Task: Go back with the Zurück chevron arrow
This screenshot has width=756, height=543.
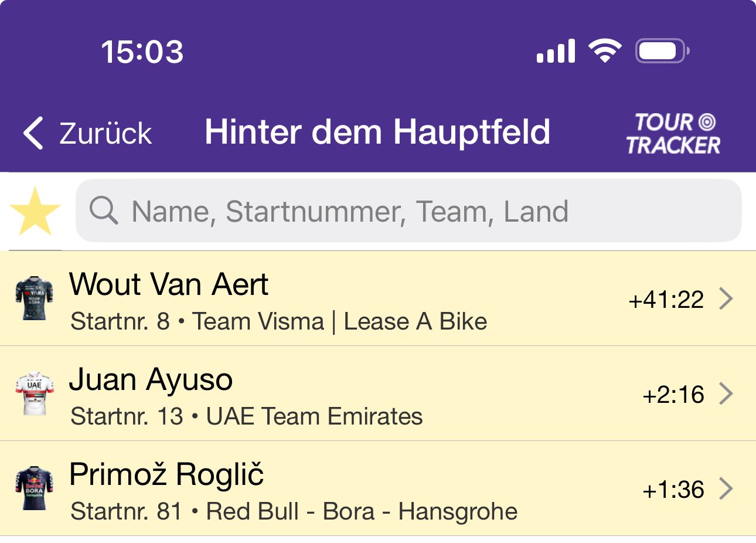Action: pos(33,133)
